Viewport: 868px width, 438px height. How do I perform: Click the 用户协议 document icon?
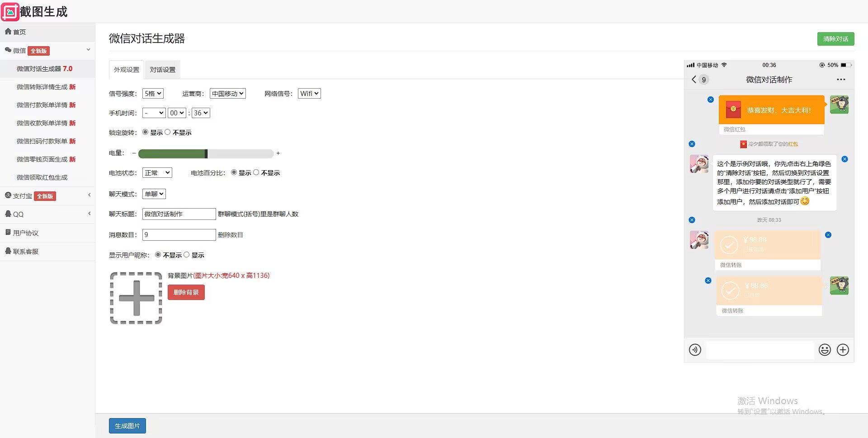8,233
